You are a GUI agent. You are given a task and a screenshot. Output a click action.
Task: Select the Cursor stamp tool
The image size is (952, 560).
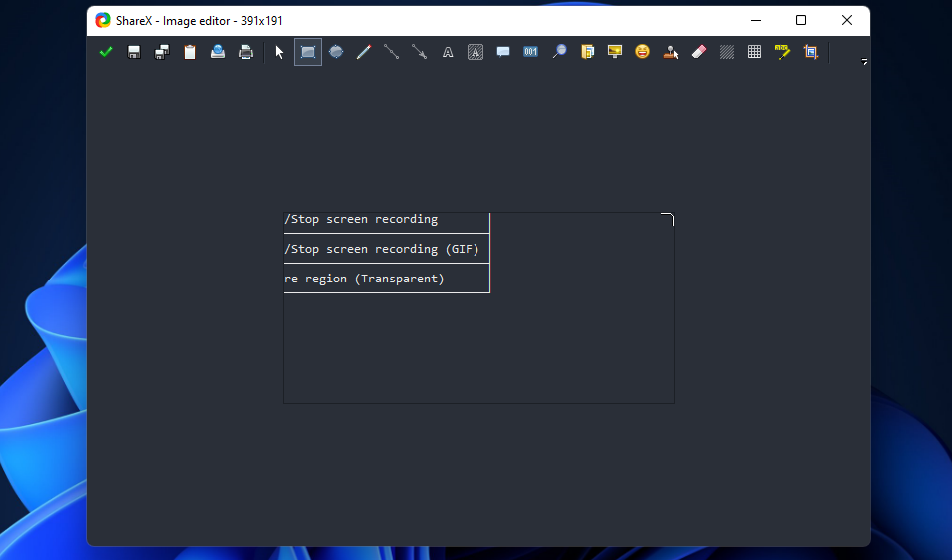click(671, 52)
